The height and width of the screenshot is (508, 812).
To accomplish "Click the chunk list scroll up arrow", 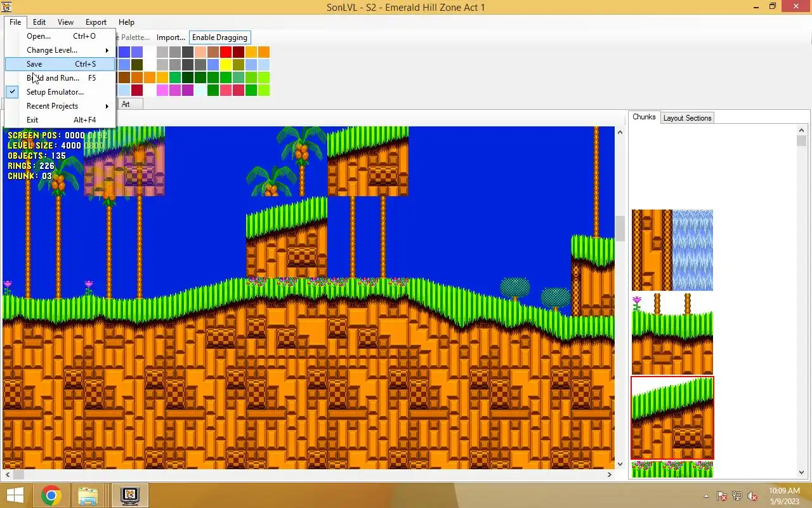I will (x=802, y=130).
